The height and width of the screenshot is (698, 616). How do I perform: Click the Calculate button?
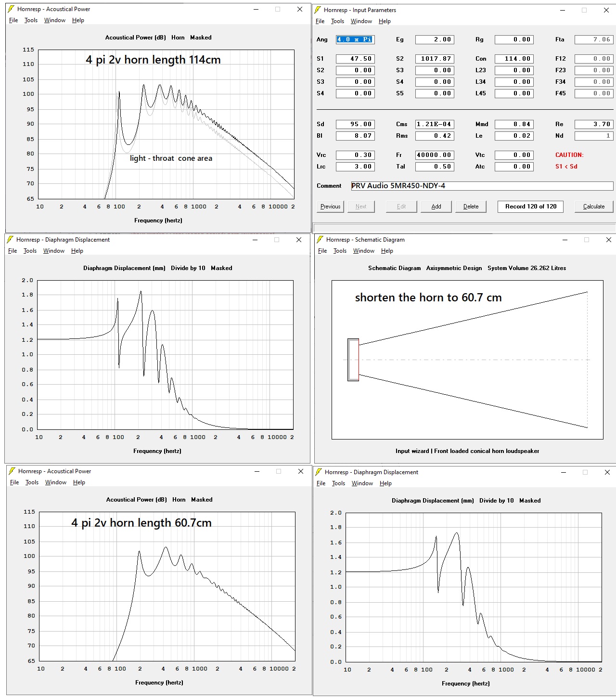point(594,207)
